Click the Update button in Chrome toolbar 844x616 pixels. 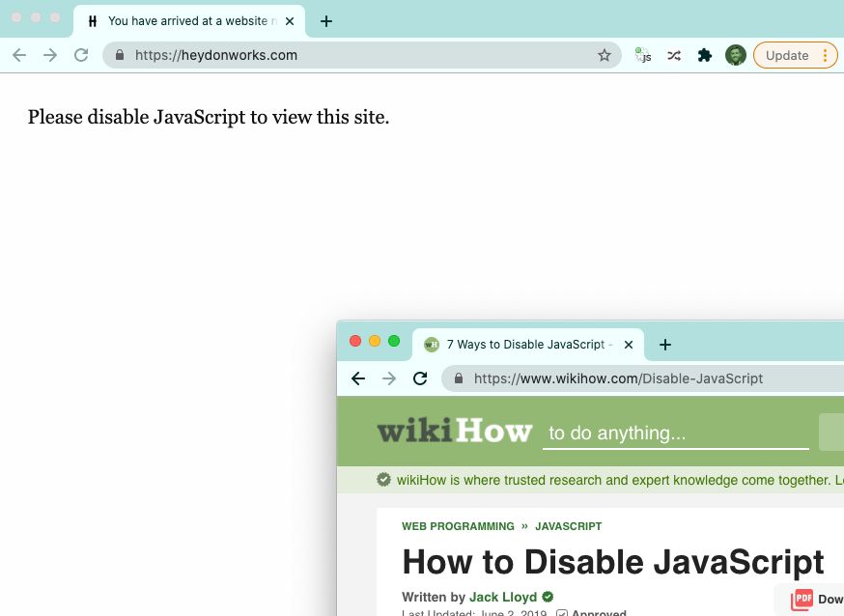coord(787,55)
